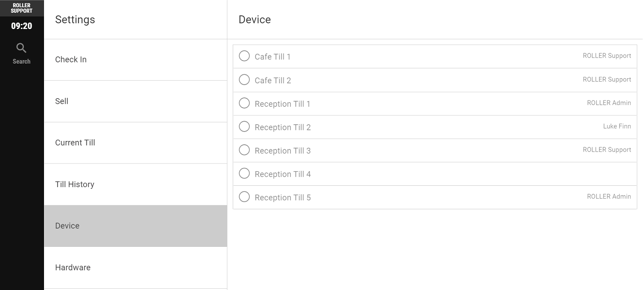The image size is (644, 290).
Task: Choose Reception Till 1 radio button
Action: 244,103
